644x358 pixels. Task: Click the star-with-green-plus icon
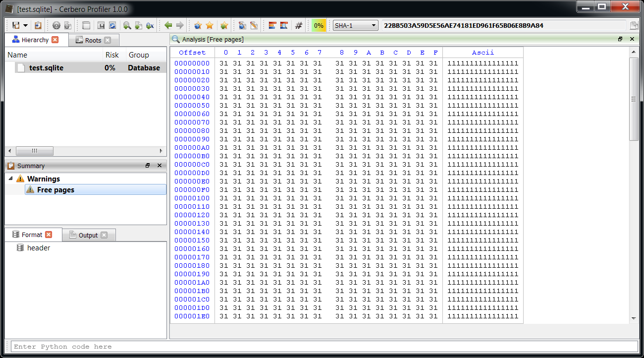[224, 25]
